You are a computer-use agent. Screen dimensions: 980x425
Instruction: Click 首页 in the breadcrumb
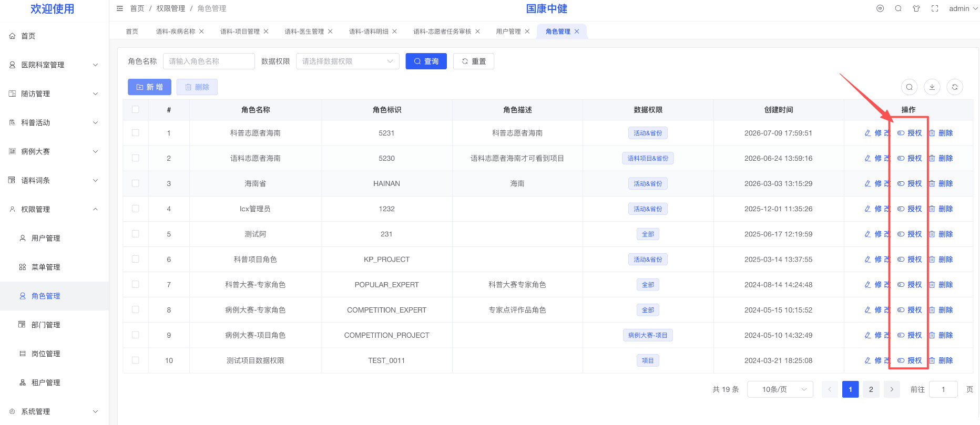(x=137, y=8)
